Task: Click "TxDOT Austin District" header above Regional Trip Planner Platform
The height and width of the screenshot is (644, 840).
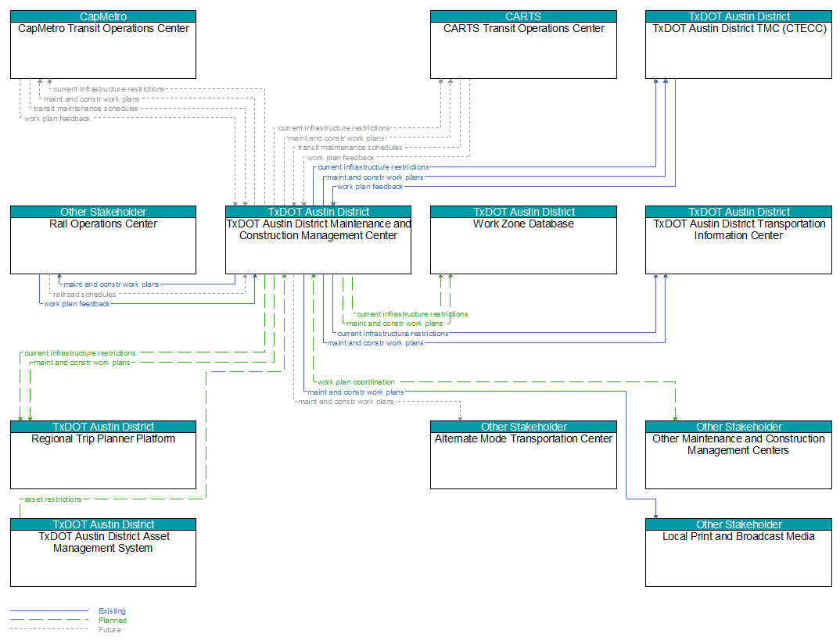Action: pos(103,427)
